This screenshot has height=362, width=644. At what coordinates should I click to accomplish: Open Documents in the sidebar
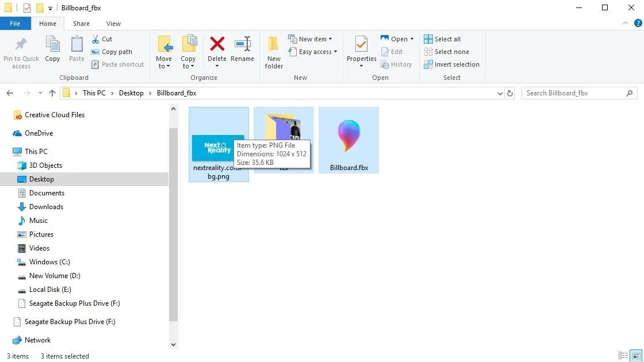41,193
